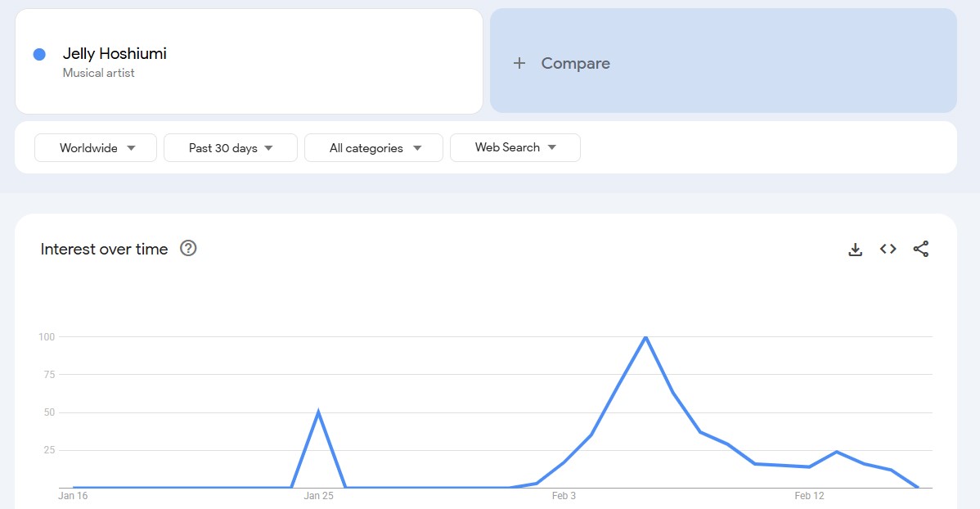Click the 75 y-axis label
980x509 pixels.
click(49, 375)
